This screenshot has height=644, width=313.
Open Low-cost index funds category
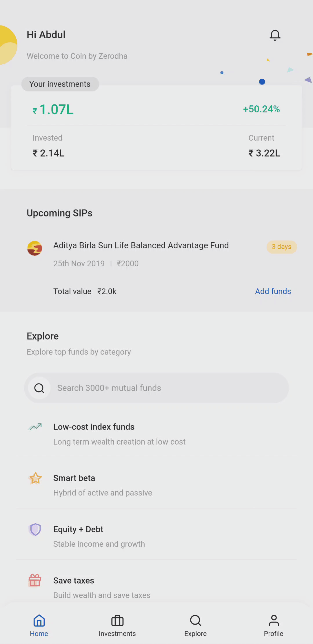[156, 434]
